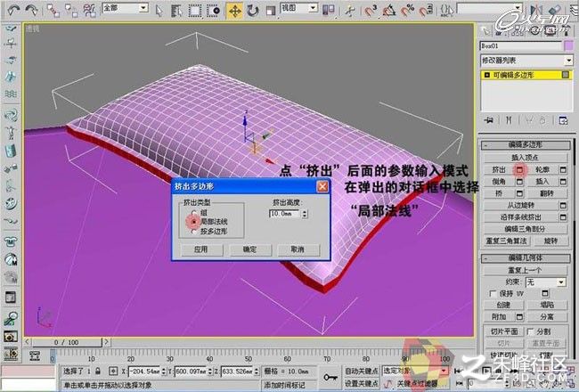Viewport: 579px width, 392px height.
Task: Open the 修改器列表 dropdown
Action: pyautogui.click(x=568, y=61)
